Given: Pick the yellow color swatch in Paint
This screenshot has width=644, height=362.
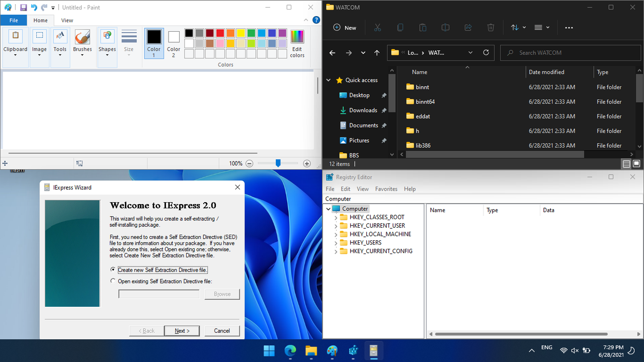Looking at the screenshot, I should coord(240,33).
